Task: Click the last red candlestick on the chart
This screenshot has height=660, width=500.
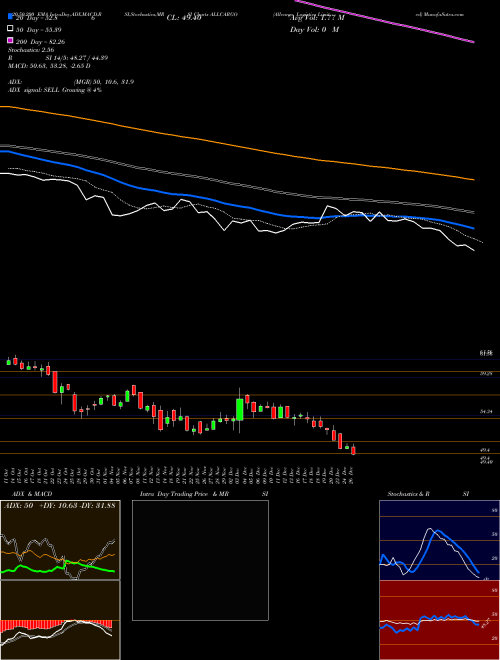Action: pos(353,451)
